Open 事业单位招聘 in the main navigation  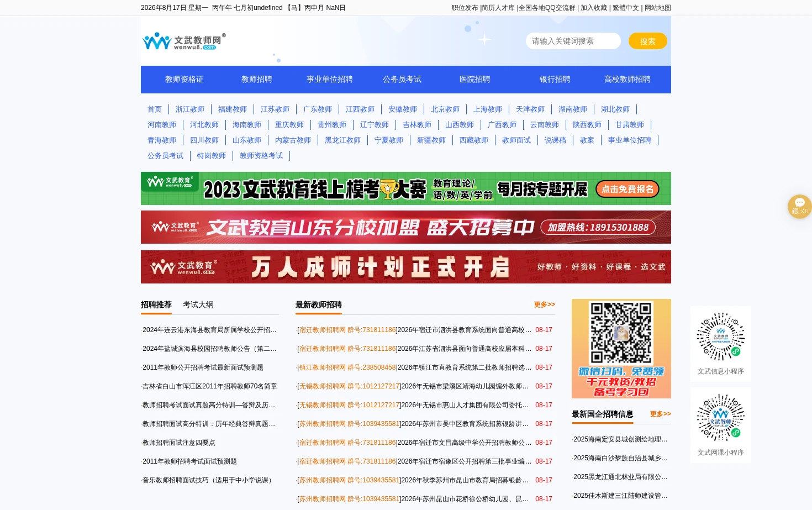click(330, 79)
